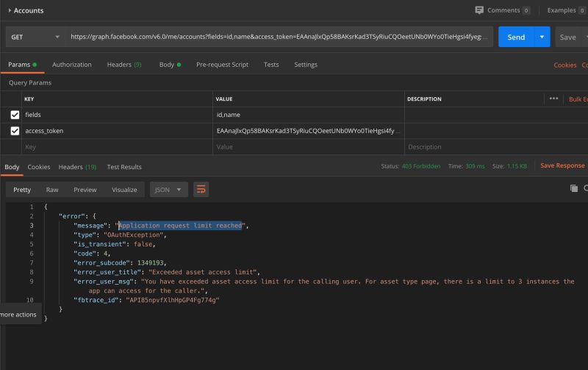This screenshot has height=370, width=588.
Task: Open the Tests tab
Action: click(271, 65)
